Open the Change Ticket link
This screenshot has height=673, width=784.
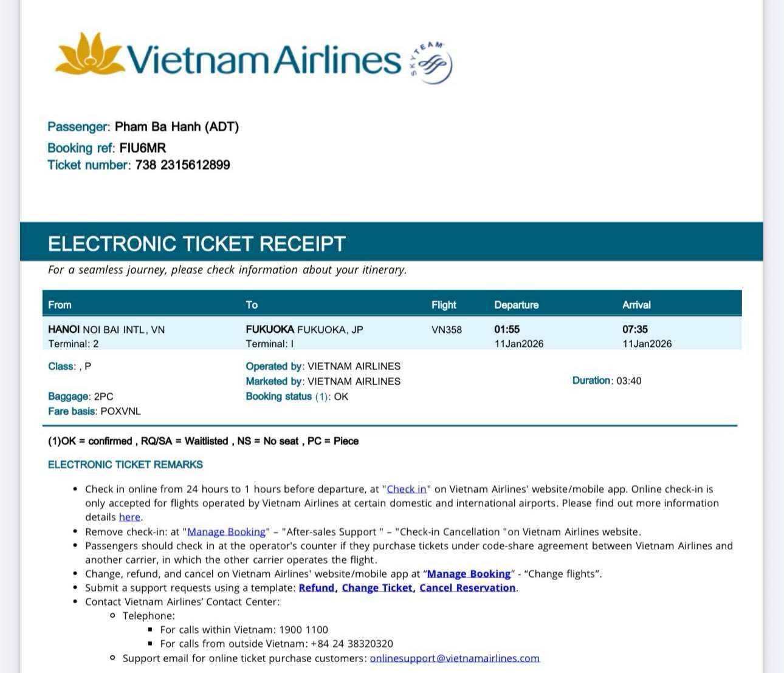click(x=377, y=587)
